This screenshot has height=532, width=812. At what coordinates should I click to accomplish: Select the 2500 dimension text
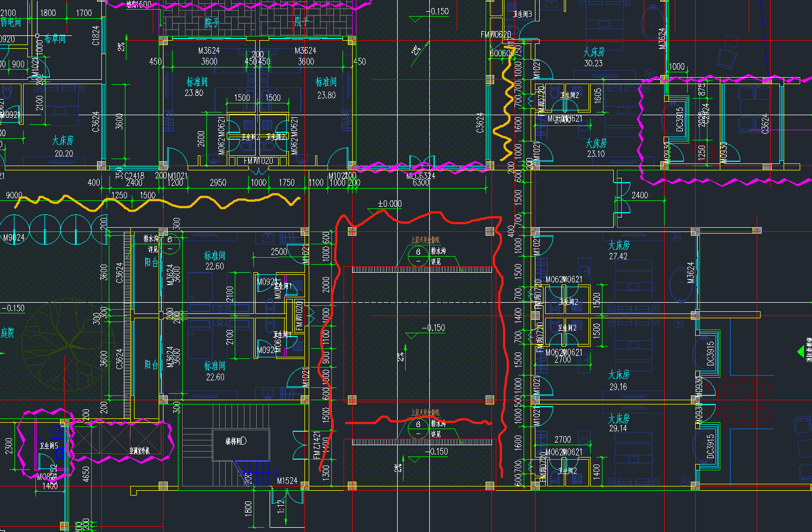click(x=279, y=251)
